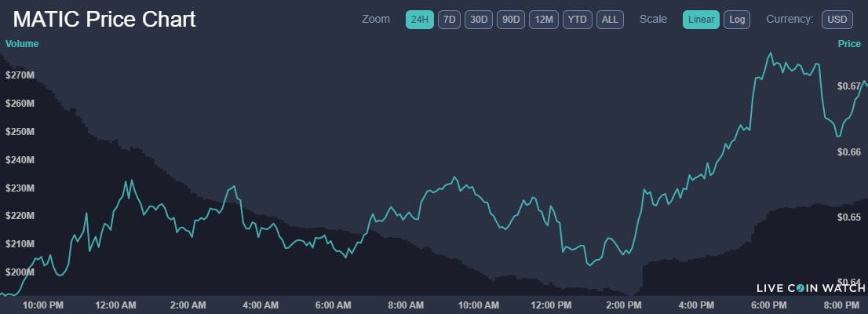Click the Price axis label
This screenshot has height=314, width=868.
tap(849, 44)
